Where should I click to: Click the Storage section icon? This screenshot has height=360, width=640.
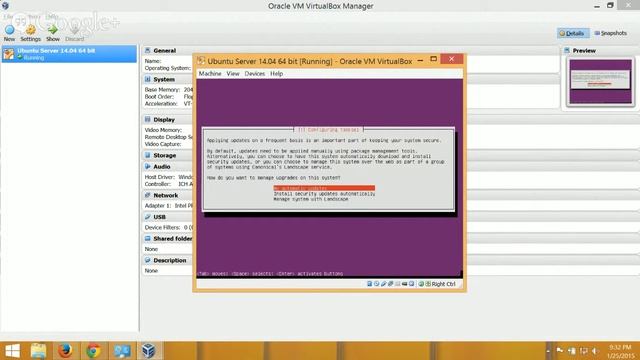click(148, 155)
